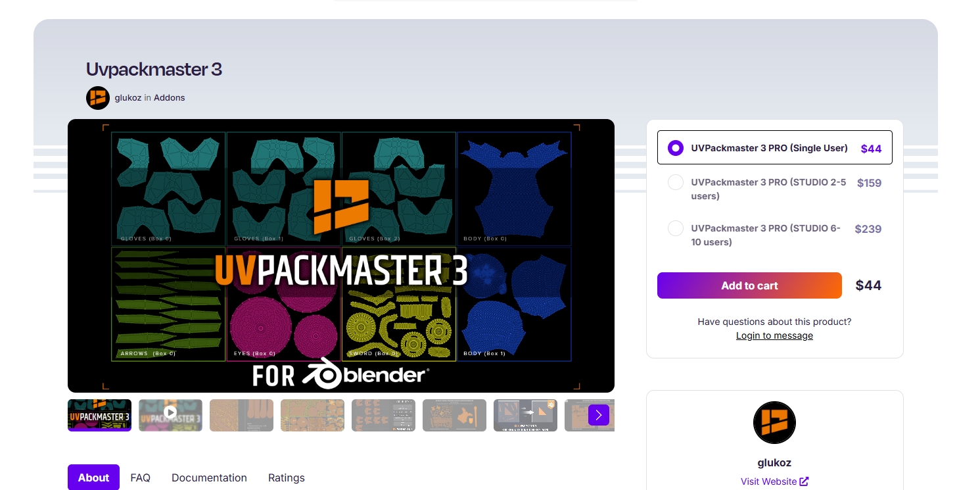Open glukoz author link under title

pyautogui.click(x=128, y=98)
